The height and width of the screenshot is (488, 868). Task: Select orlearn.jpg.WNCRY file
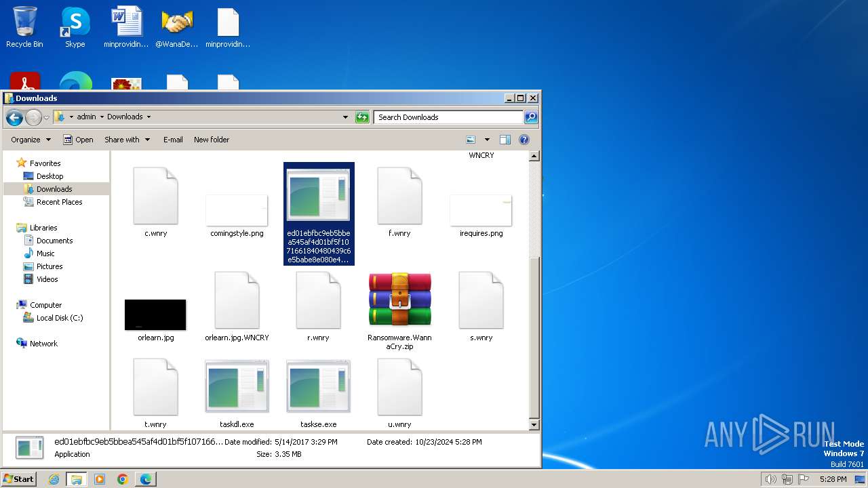[237, 306]
